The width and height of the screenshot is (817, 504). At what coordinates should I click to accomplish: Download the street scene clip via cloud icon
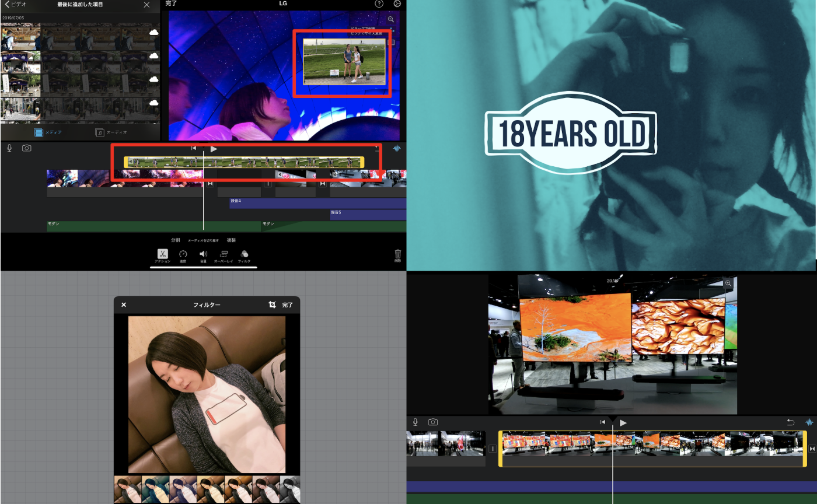[153, 103]
